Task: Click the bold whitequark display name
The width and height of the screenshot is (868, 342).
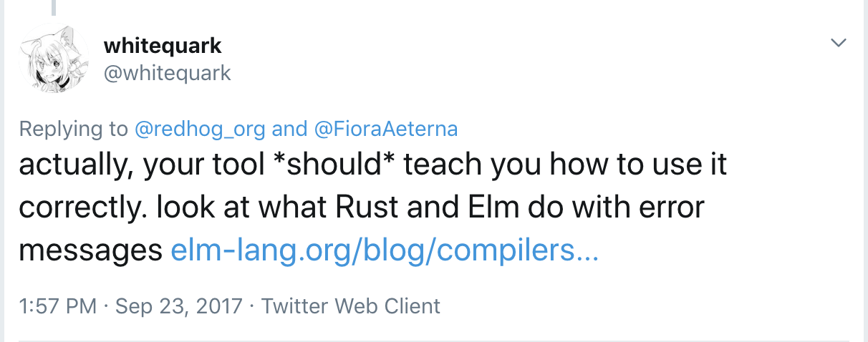Action: pos(163,46)
